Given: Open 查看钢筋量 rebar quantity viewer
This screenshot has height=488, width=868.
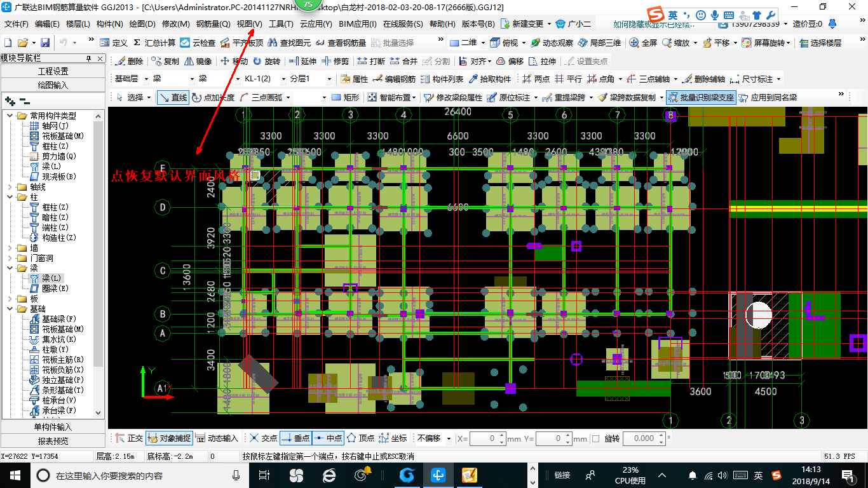Looking at the screenshot, I should (341, 43).
